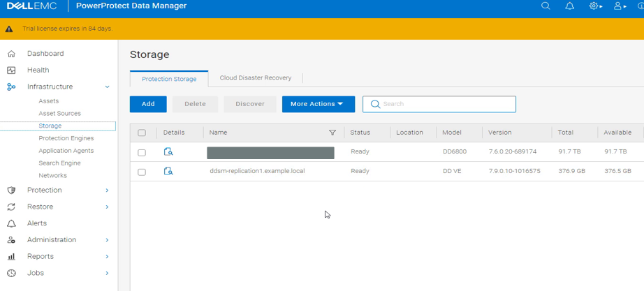Click the Infrastructure nodes icon

11,87
